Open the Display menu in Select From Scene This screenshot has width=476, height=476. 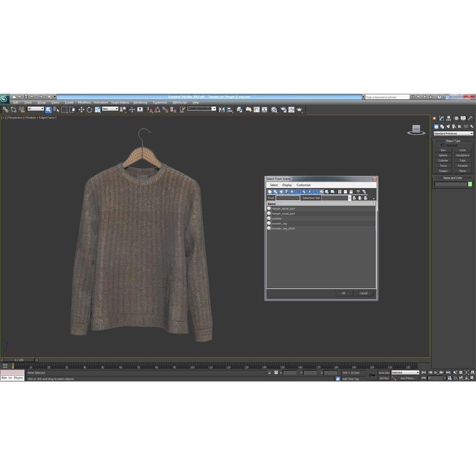[287, 185]
